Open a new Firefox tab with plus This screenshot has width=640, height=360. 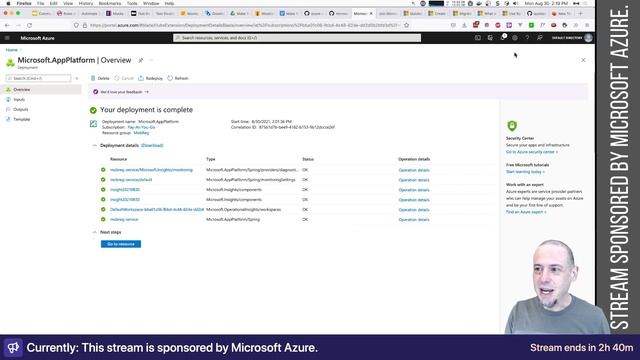coord(580,13)
